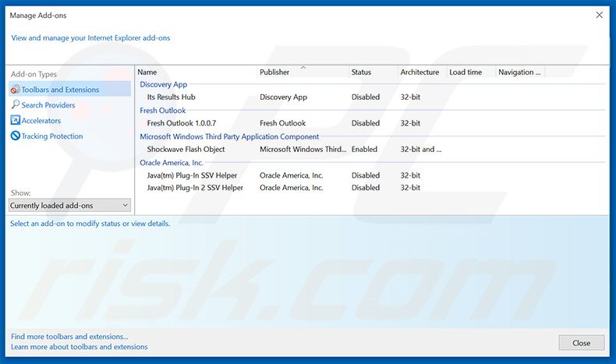Viewport: 616px width, 364px height.
Task: Sort by Publisher column header
Action: click(x=303, y=72)
